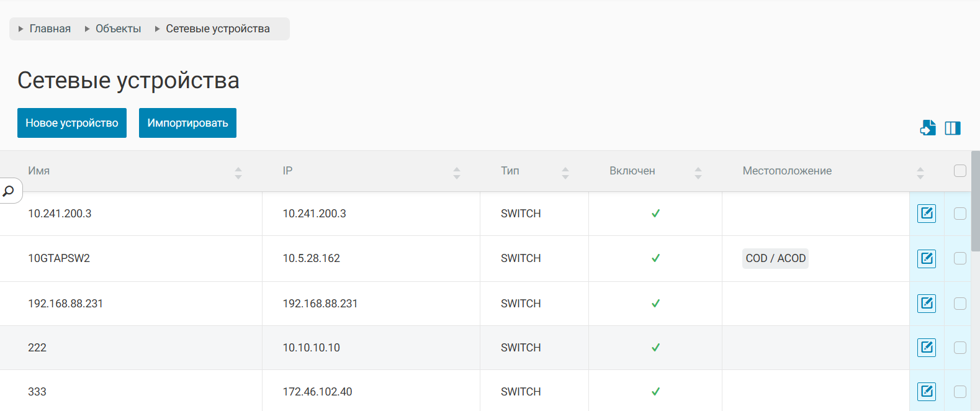Viewport: 980px width, 411px height.
Task: Edit device 10.241.200.3
Action: pyautogui.click(x=926, y=214)
